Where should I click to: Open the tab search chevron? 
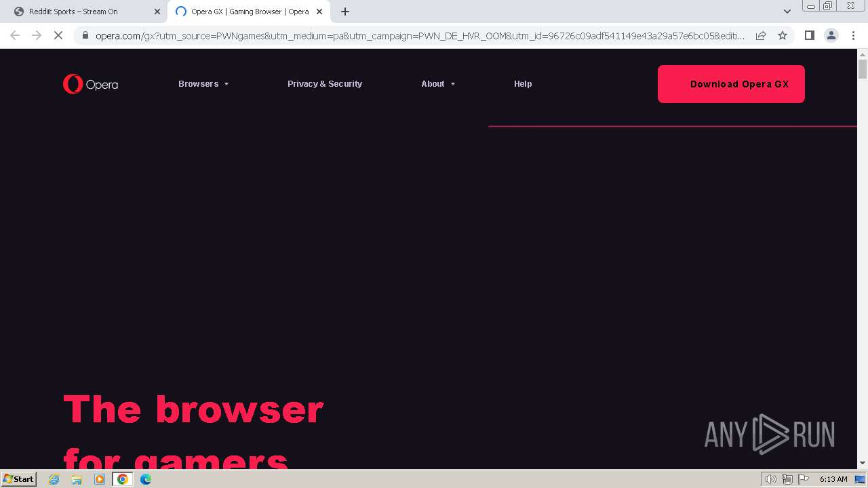pos(787,12)
